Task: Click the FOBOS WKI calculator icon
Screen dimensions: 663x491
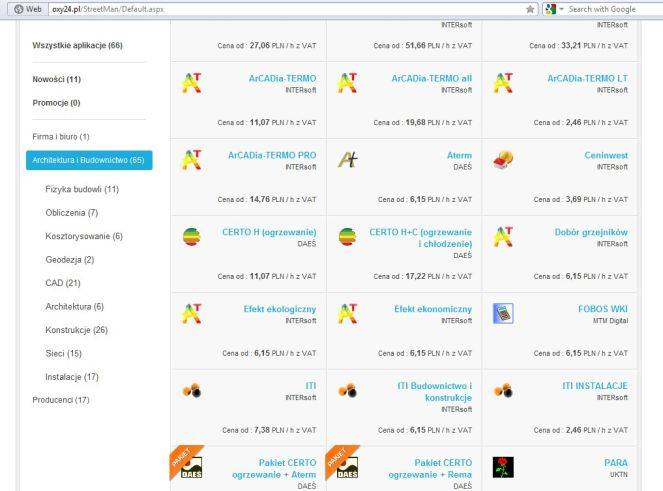Action: pyautogui.click(x=503, y=313)
